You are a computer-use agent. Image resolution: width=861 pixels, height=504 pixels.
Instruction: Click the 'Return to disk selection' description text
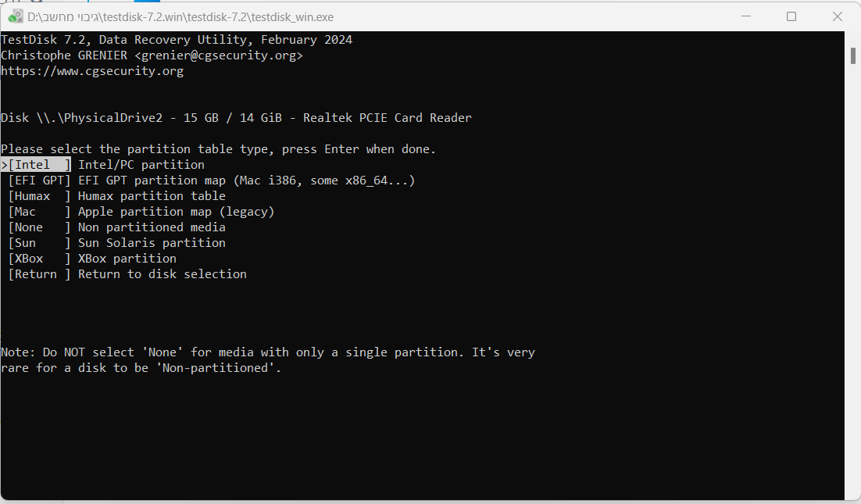pos(163,274)
